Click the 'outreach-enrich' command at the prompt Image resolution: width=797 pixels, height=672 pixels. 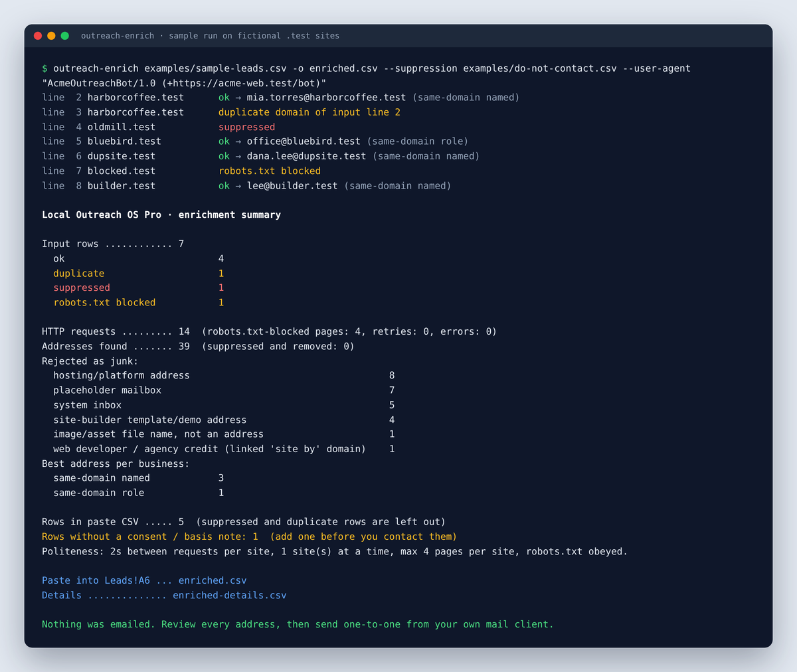96,68
